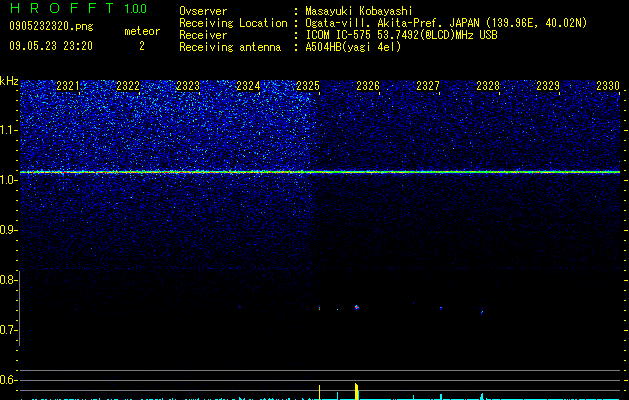
Task: Click the Masayuki Kobayashi observer name
Action: pyautogui.click(x=359, y=11)
